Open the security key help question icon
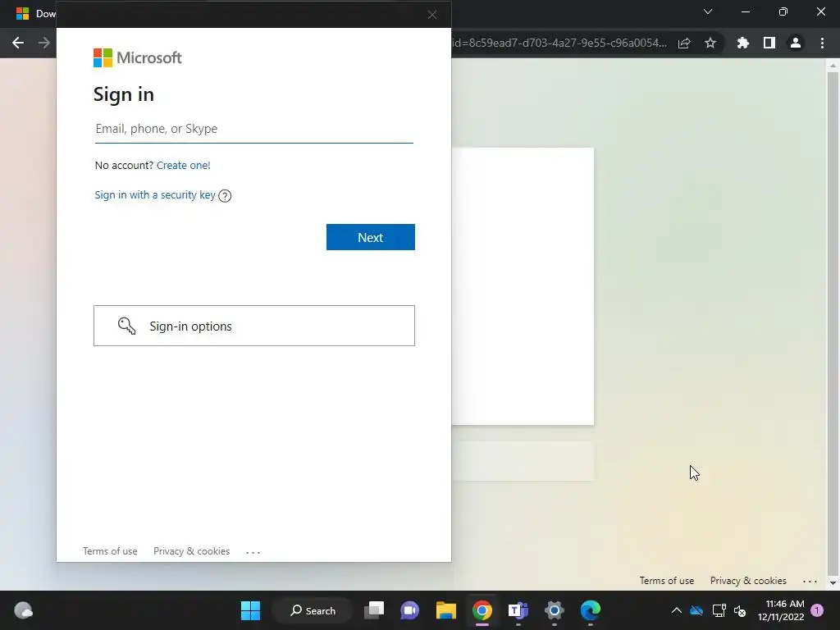 click(225, 196)
